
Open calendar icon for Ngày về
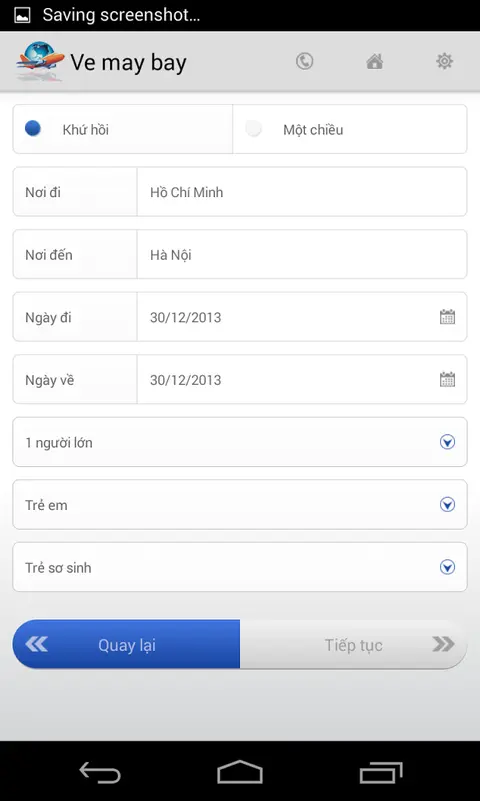tap(447, 380)
